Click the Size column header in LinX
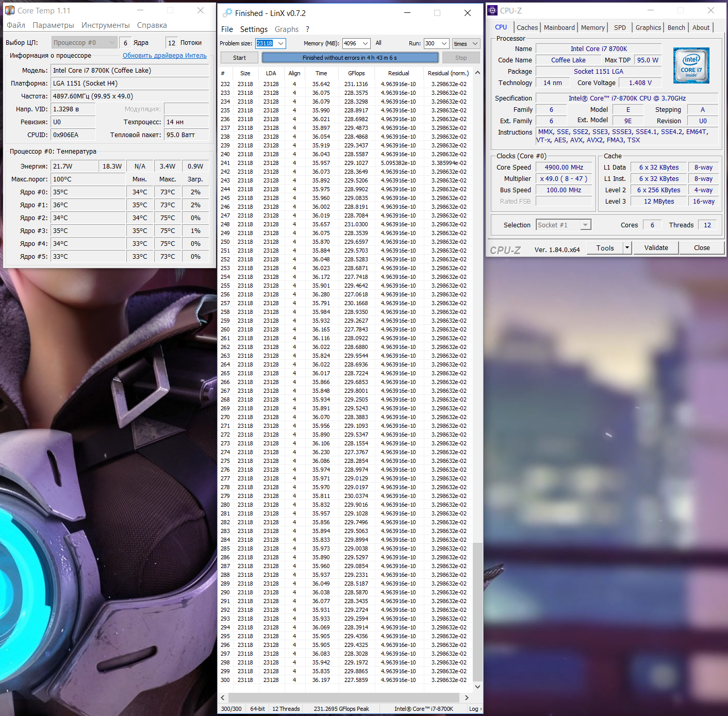 pos(245,73)
